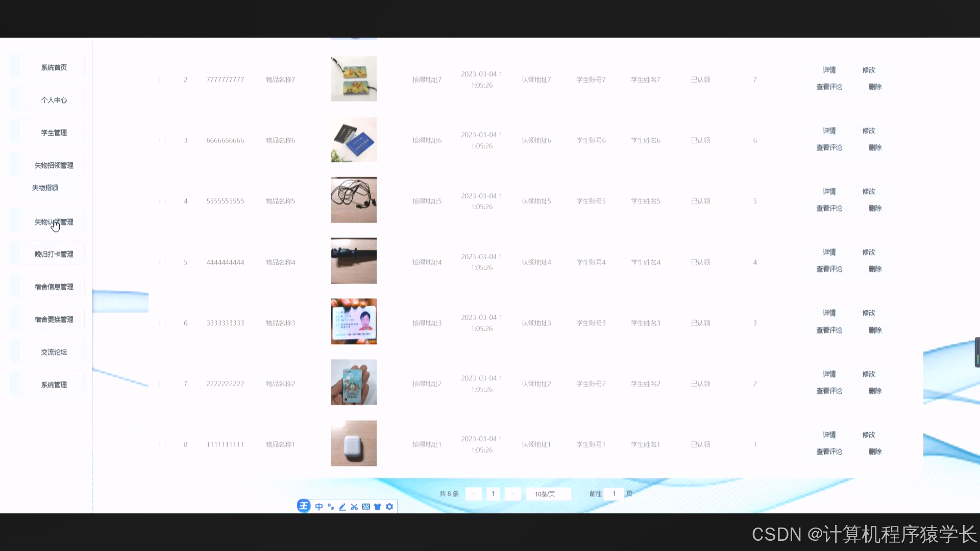Screen dimensions: 980x551
Task: Click the blue IME logo icon
Action: click(x=304, y=506)
